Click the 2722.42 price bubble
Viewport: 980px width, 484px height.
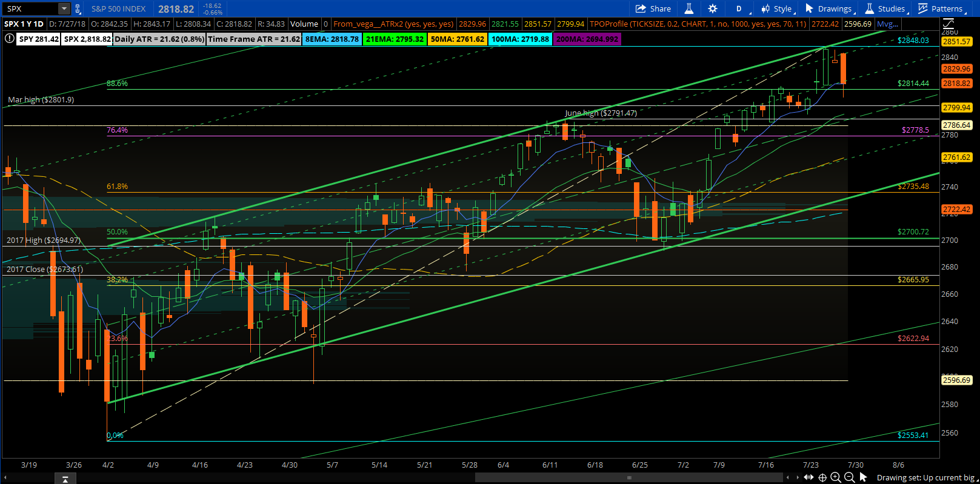[x=956, y=210]
